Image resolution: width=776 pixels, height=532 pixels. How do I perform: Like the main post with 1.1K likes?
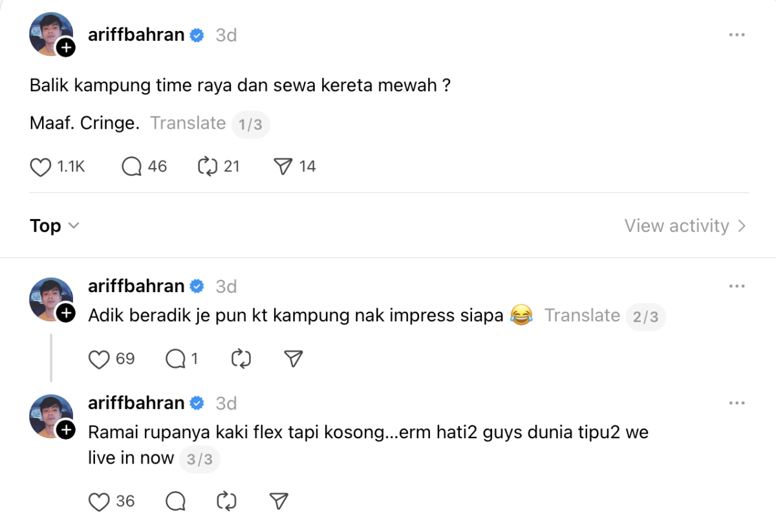41,167
